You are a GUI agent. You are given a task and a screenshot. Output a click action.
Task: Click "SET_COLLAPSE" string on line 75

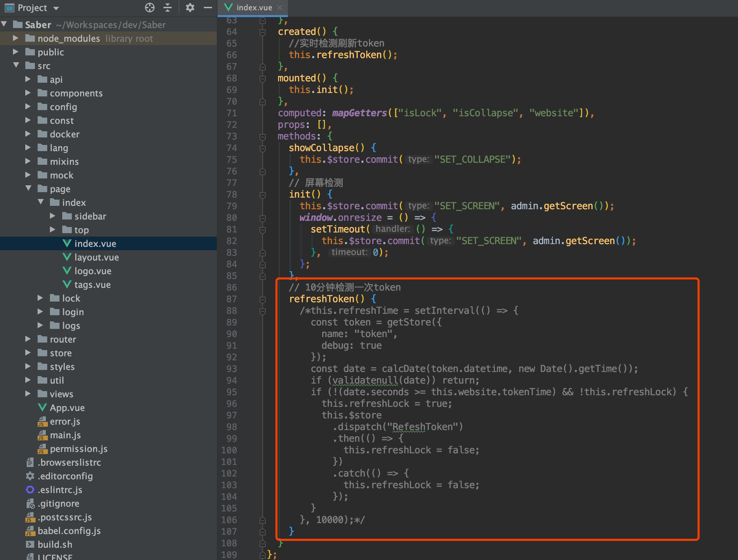click(x=473, y=159)
